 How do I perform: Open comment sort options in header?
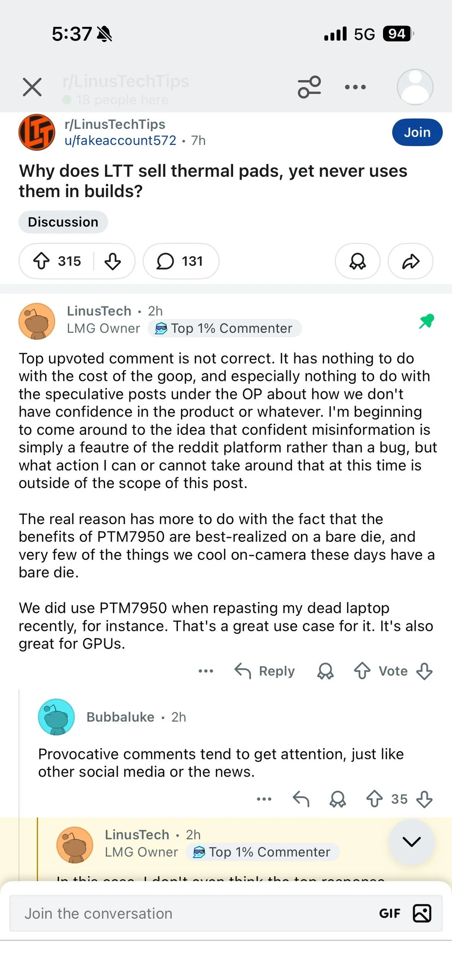tap(309, 87)
